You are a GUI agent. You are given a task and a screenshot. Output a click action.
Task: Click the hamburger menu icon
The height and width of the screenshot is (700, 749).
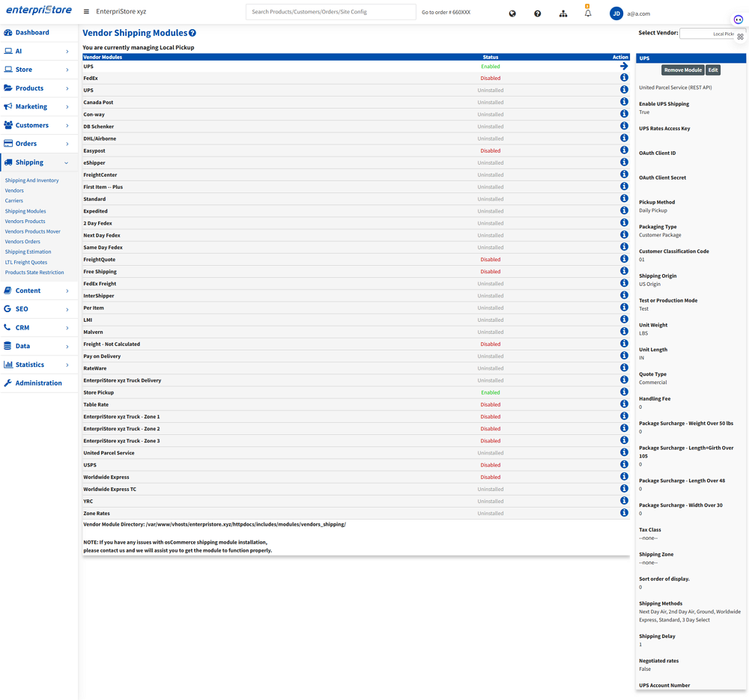[x=86, y=12]
